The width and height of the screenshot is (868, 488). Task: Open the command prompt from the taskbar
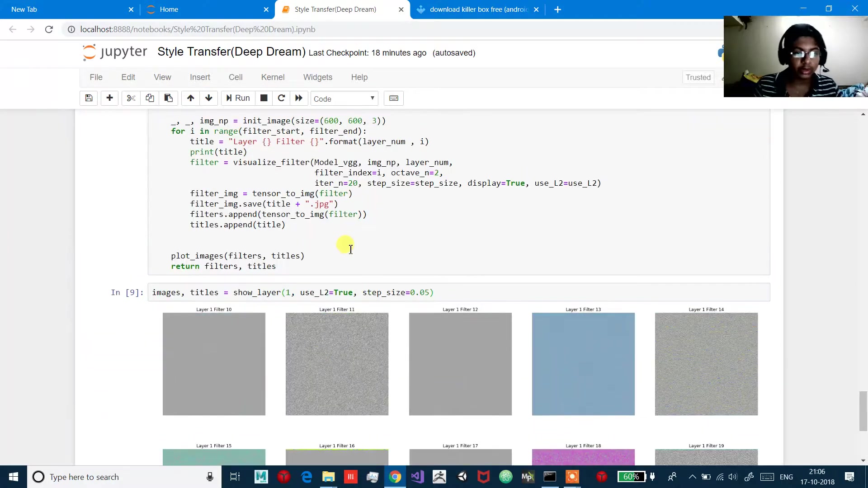550,477
